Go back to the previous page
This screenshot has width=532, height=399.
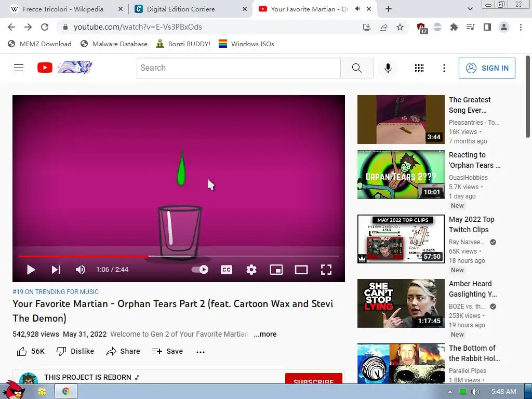pos(11,27)
